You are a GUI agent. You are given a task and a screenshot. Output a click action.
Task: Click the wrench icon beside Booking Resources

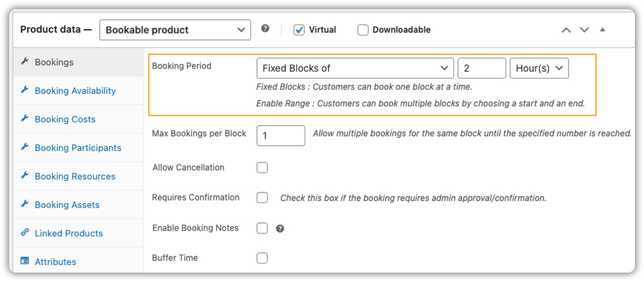(24, 175)
